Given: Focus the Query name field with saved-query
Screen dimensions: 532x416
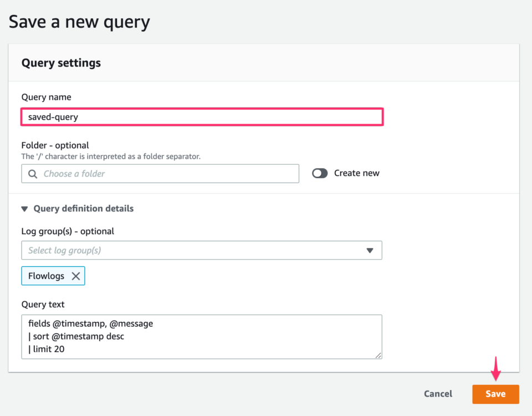Looking at the screenshot, I should tap(202, 117).
